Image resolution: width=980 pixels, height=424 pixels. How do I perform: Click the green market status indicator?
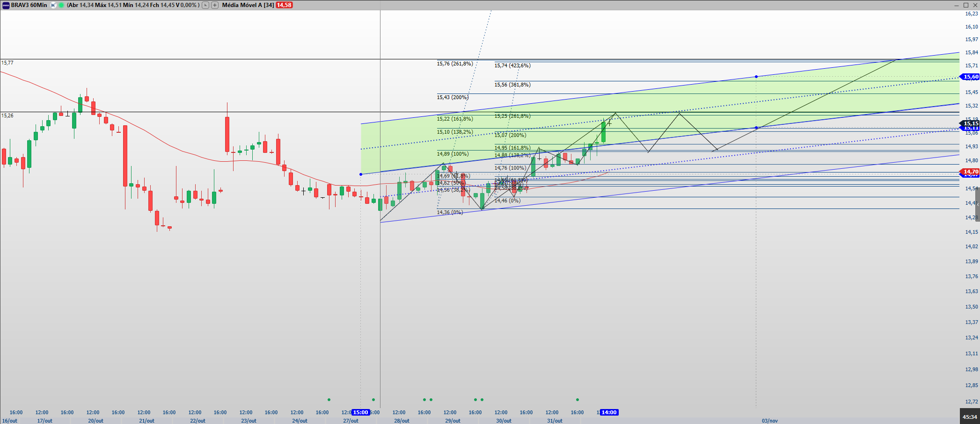click(x=61, y=5)
